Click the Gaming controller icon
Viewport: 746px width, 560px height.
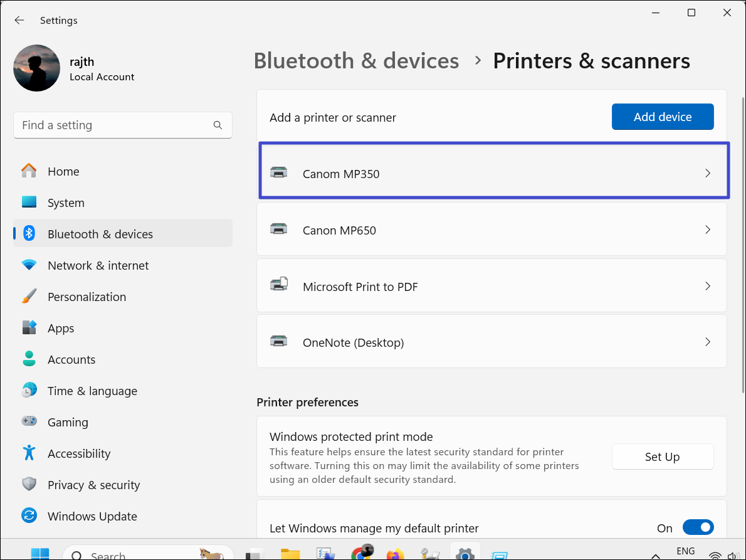click(x=29, y=422)
